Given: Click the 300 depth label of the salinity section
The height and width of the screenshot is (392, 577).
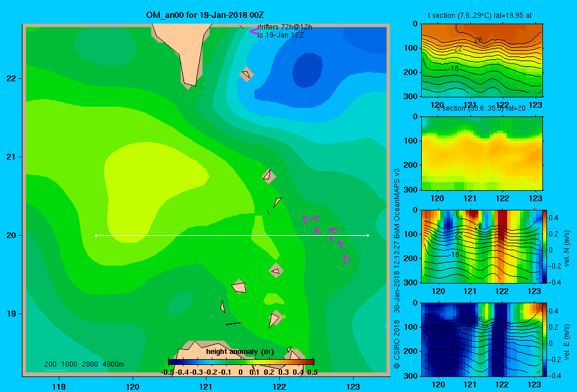Looking at the screenshot, I should tap(411, 190).
